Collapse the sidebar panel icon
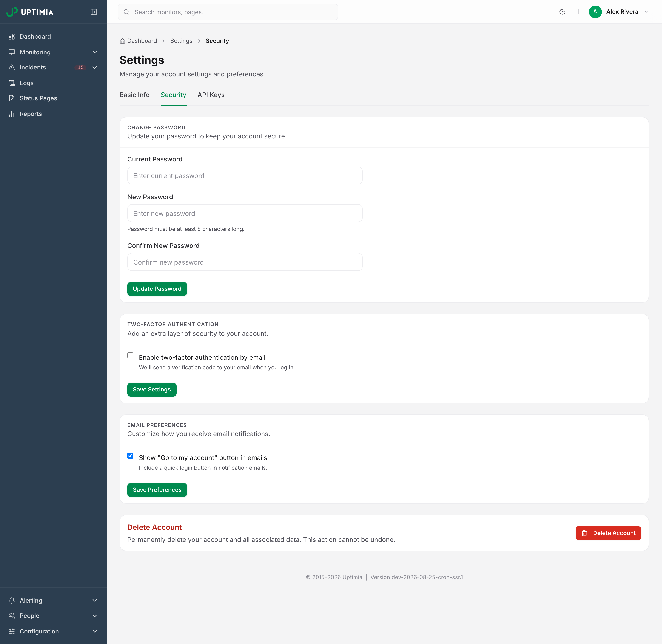The width and height of the screenshot is (662, 644). tap(94, 12)
